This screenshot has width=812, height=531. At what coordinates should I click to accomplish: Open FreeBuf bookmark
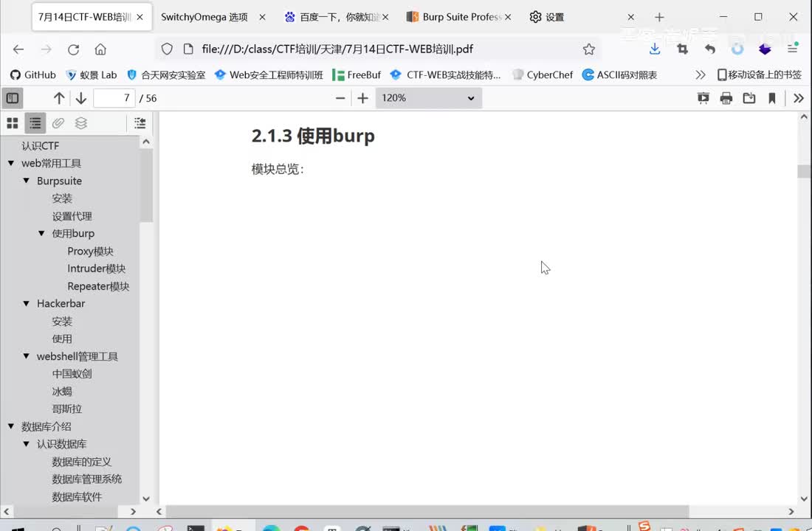point(357,75)
